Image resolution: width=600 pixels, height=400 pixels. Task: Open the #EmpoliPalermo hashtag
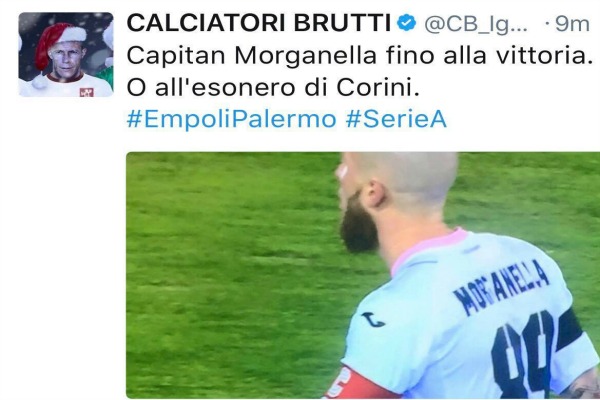point(232,119)
